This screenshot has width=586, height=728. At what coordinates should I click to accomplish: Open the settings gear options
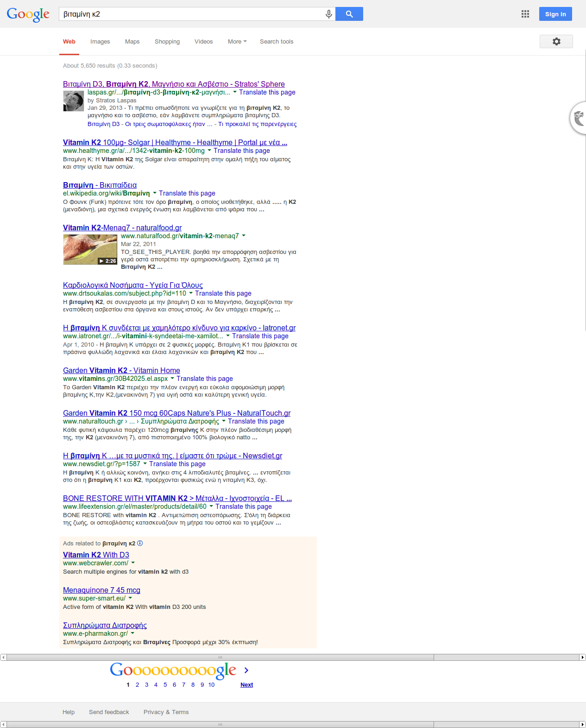(556, 41)
